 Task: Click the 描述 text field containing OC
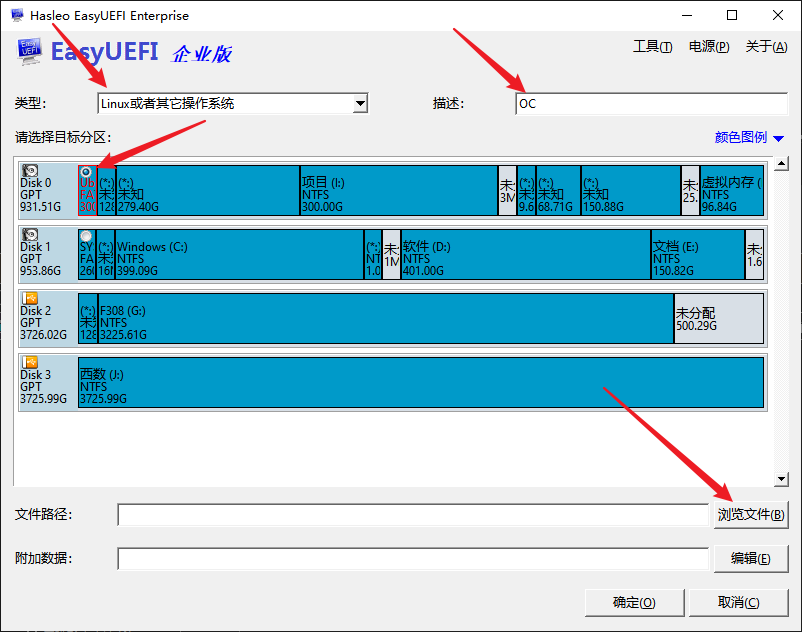click(x=652, y=104)
